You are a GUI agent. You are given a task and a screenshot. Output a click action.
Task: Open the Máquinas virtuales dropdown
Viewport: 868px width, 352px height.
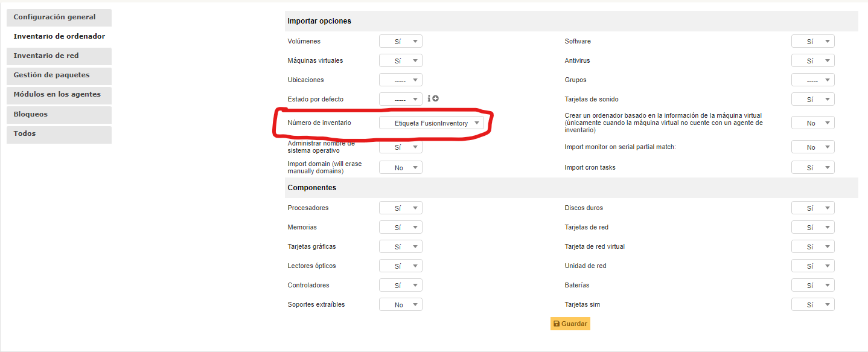(x=400, y=60)
